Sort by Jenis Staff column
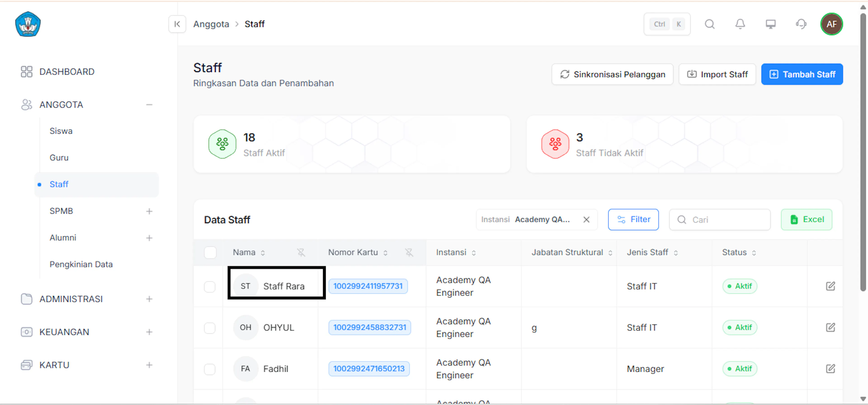 (676, 253)
